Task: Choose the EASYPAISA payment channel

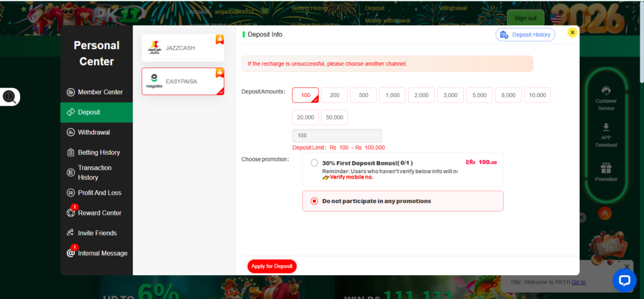Action: 183,81
